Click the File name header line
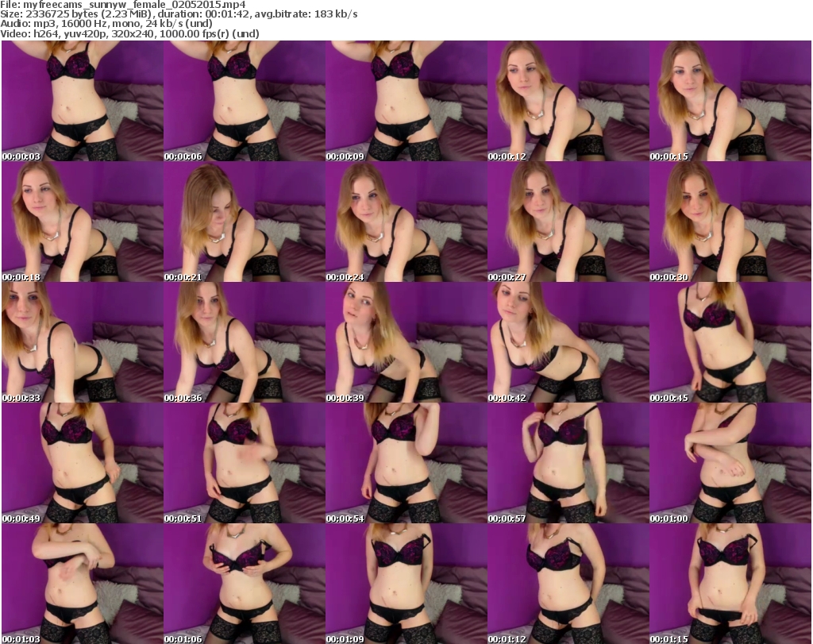This screenshot has width=813, height=644. coord(123,5)
